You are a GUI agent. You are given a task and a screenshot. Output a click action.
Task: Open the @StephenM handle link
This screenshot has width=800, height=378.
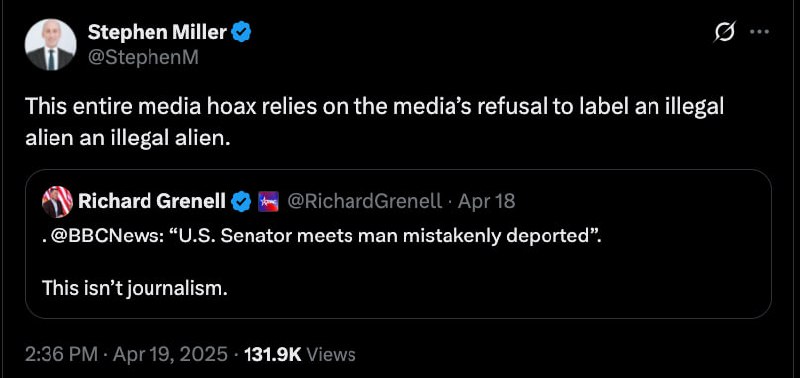point(143,58)
